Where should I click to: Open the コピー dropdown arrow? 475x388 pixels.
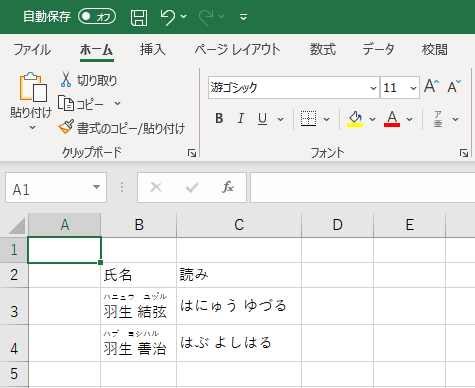[x=117, y=104]
